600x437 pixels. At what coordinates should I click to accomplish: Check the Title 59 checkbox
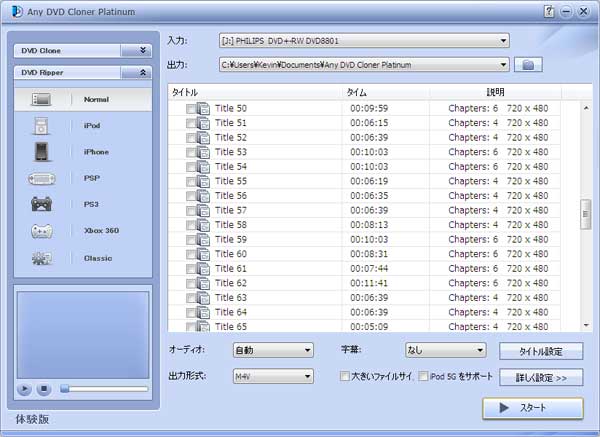tap(191, 240)
